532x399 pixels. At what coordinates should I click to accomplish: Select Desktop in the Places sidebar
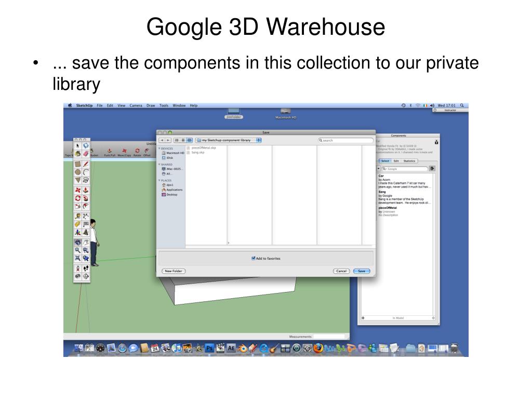tap(169, 195)
